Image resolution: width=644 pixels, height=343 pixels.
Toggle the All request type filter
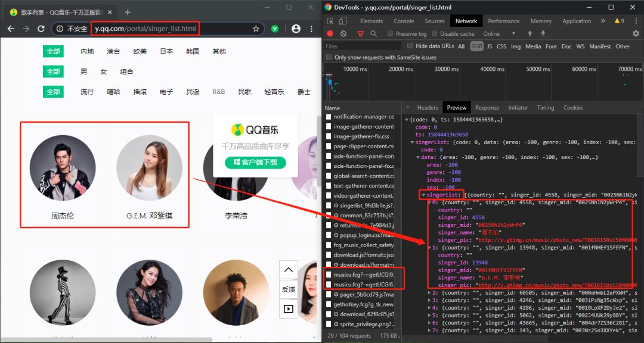(x=461, y=46)
